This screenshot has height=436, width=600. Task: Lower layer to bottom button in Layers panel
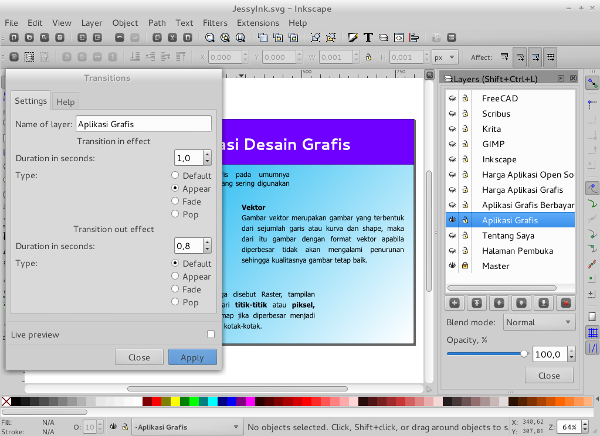tap(544, 304)
